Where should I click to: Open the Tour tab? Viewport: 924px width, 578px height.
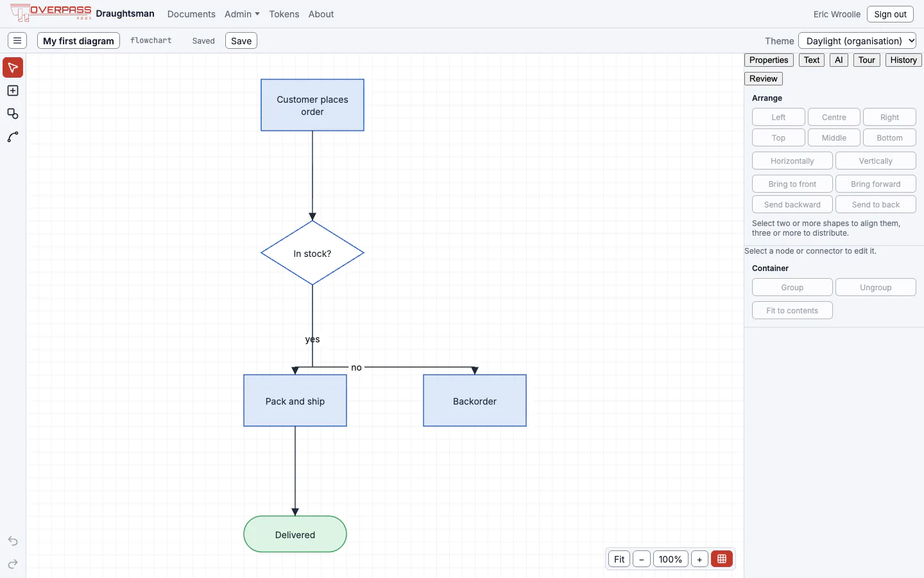tap(867, 60)
